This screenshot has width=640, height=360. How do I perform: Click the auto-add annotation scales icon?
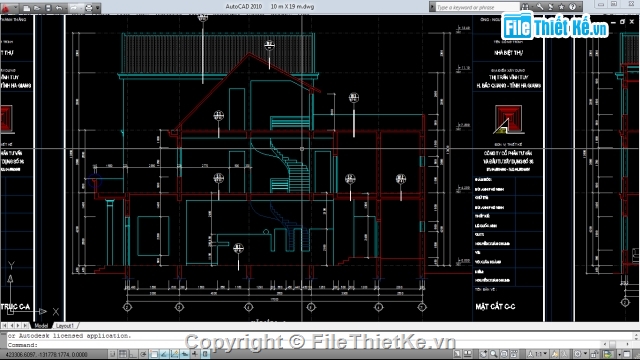[x=564, y=354]
